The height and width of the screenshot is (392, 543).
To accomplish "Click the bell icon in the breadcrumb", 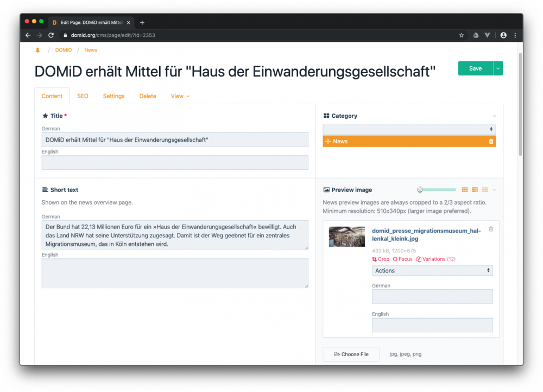I will 37,49.
